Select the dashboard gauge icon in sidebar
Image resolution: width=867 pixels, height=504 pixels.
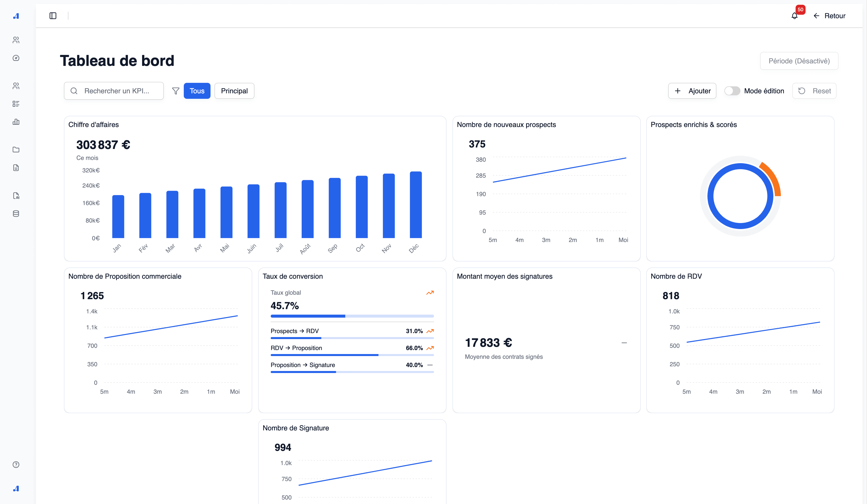(x=16, y=58)
